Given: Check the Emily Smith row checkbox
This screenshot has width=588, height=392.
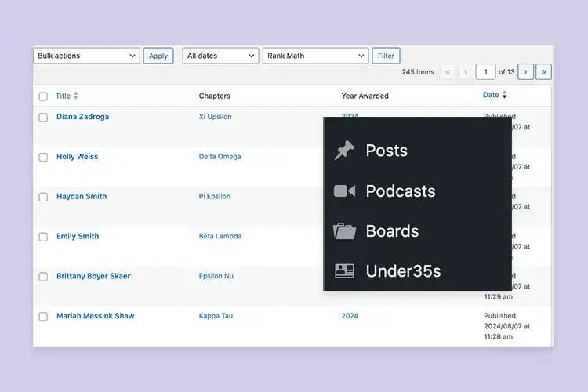Looking at the screenshot, I should pyautogui.click(x=43, y=237).
